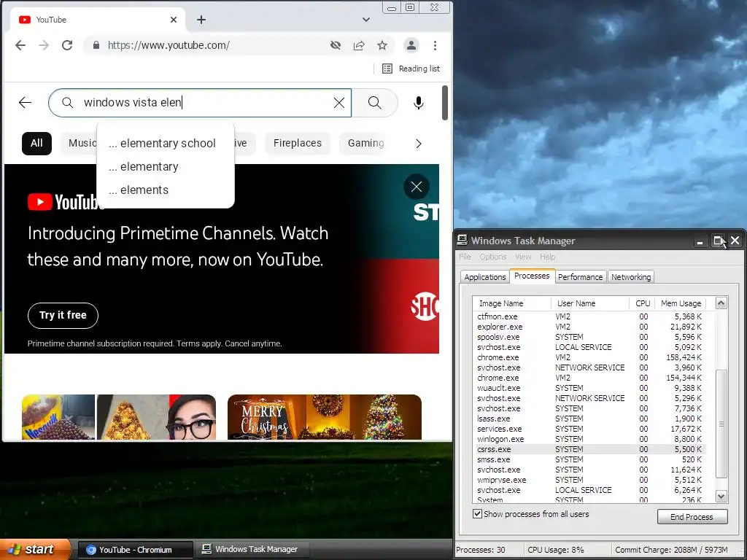
Task: Start voice search with the microphone
Action: click(418, 102)
